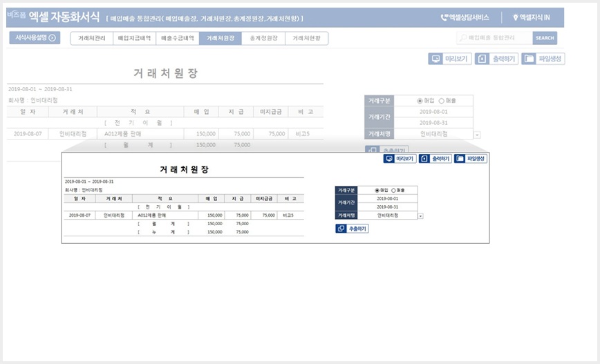Switch to the 총계정원장 tab
600x364 pixels.
point(263,38)
